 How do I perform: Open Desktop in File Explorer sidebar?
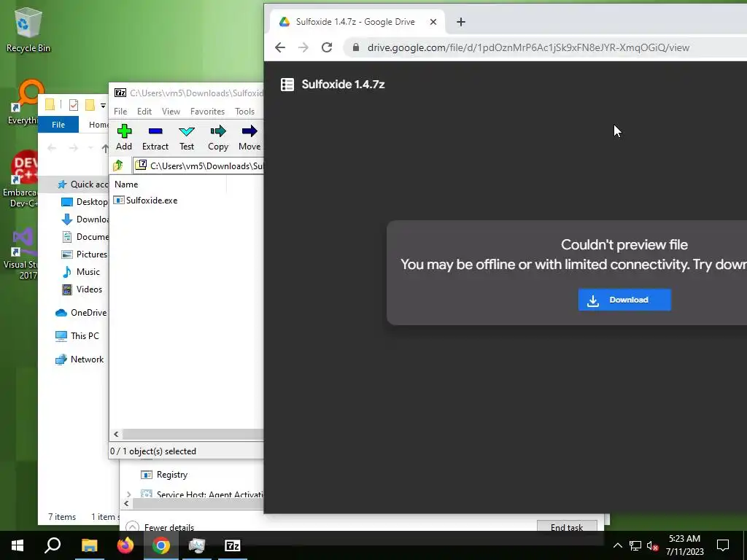[85, 202]
